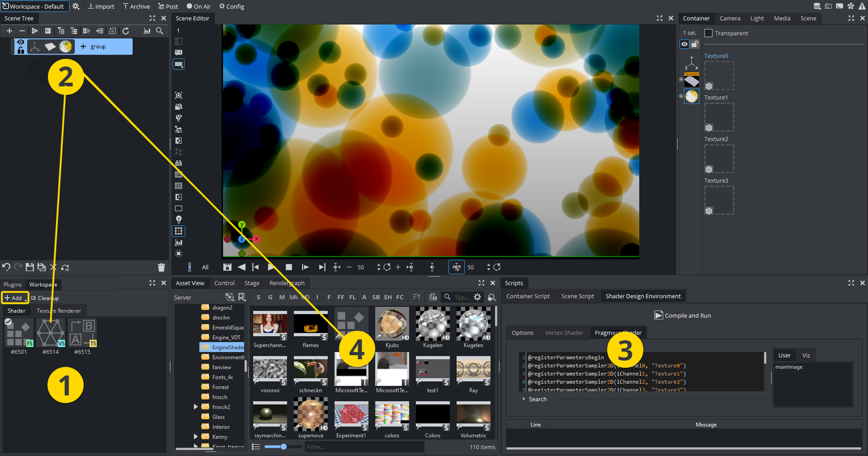Switch to the Vertex Shader tab
The image size is (868, 456).
(564, 333)
